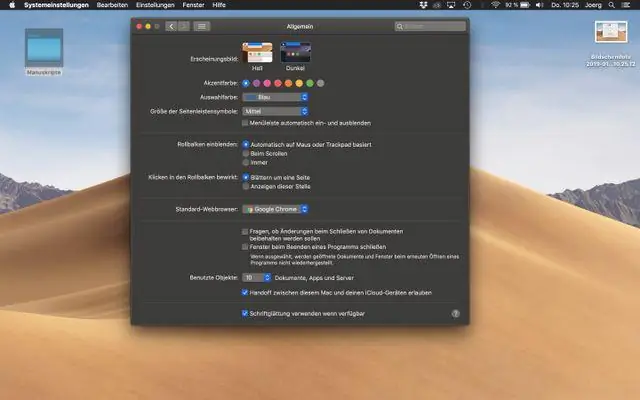
Task: Open the Time Machine menu bar icon
Action: [467, 5]
